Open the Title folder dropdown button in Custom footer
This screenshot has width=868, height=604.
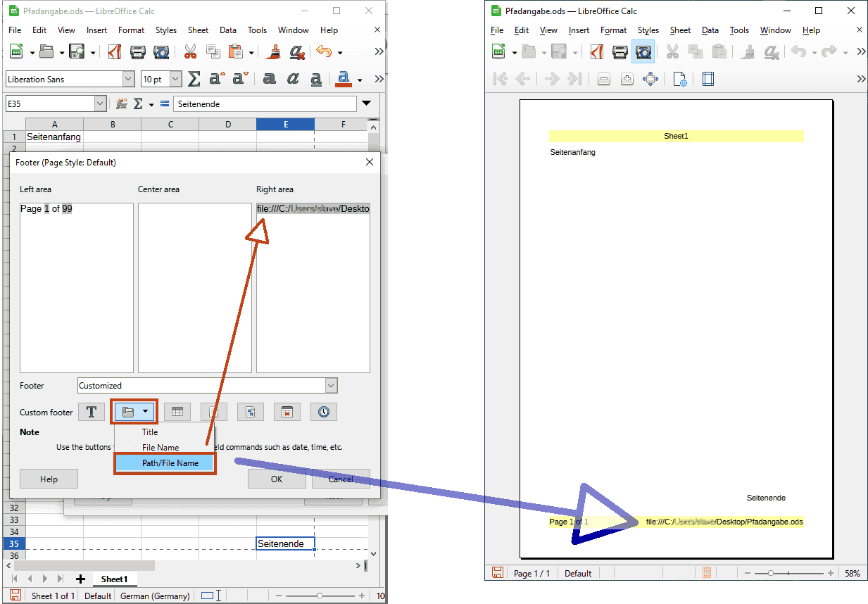tap(134, 412)
